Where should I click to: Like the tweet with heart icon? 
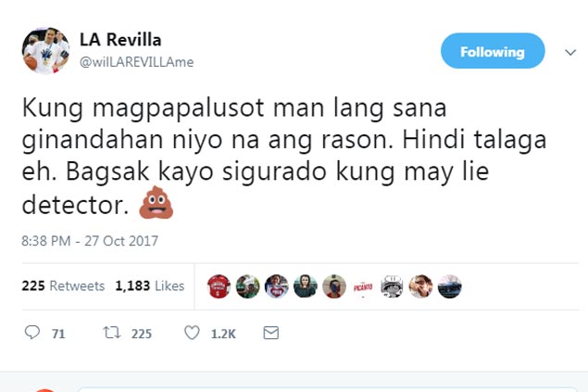click(x=192, y=333)
